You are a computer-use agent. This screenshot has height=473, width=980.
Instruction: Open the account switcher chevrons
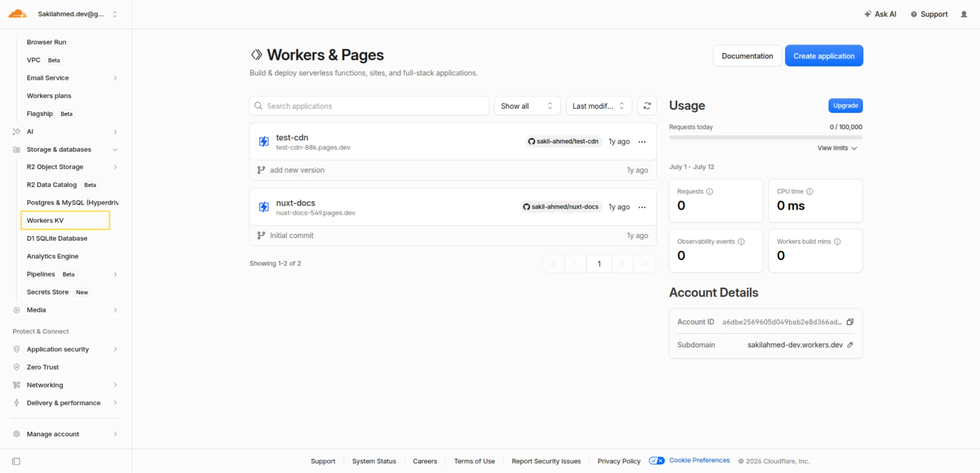coord(114,14)
